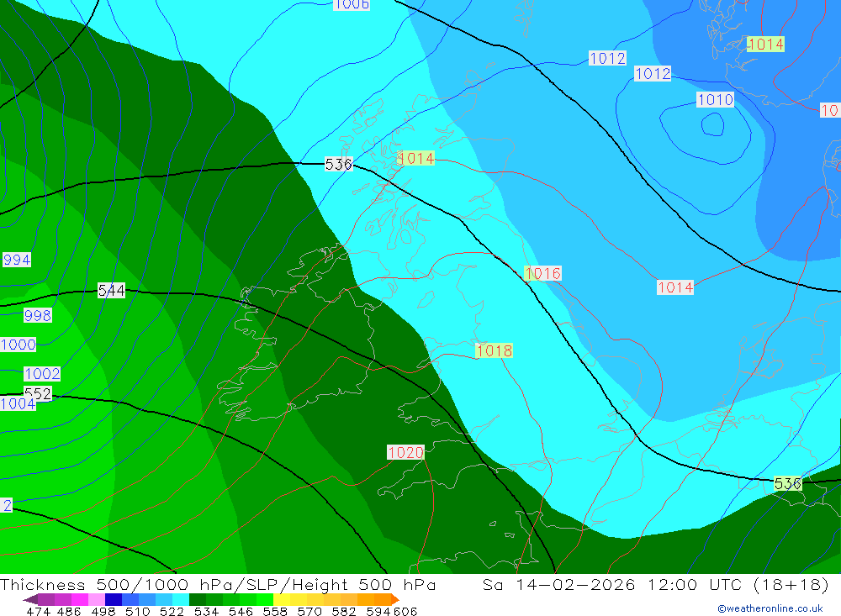Screen dimensions: 841x616
Task: Select the 552 height contour label
Action: 38,393
